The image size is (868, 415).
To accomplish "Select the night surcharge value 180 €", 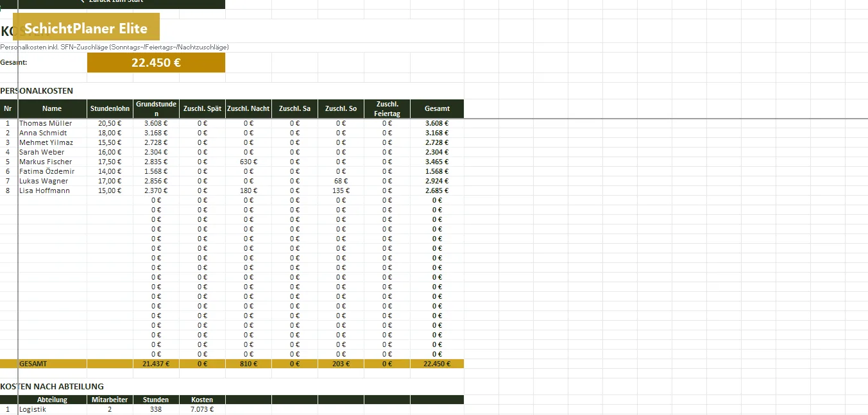I will point(248,191).
